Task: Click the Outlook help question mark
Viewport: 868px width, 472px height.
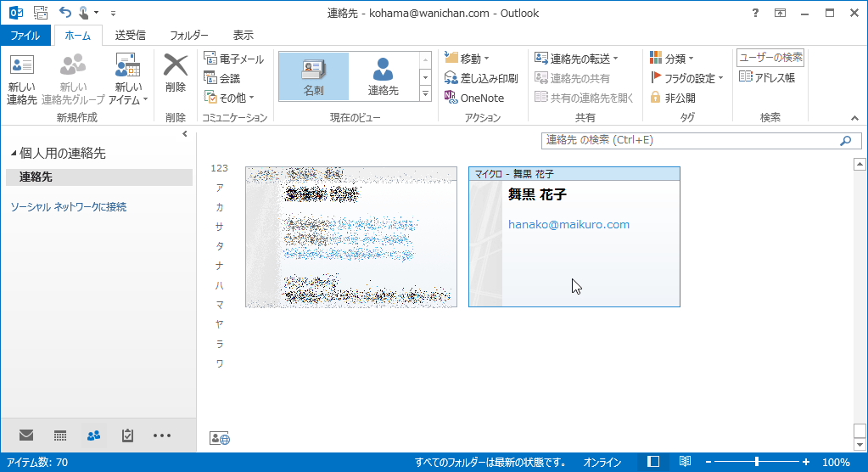Action: click(755, 13)
